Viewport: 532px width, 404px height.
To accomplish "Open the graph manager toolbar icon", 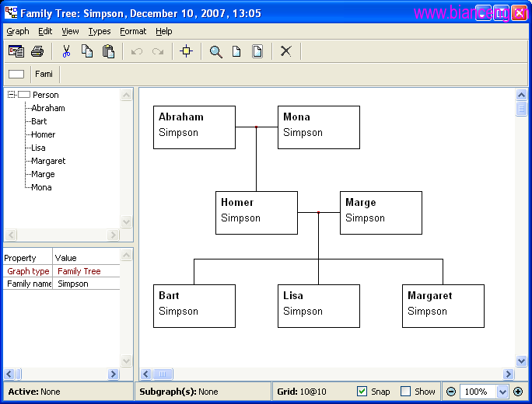I will [16, 51].
